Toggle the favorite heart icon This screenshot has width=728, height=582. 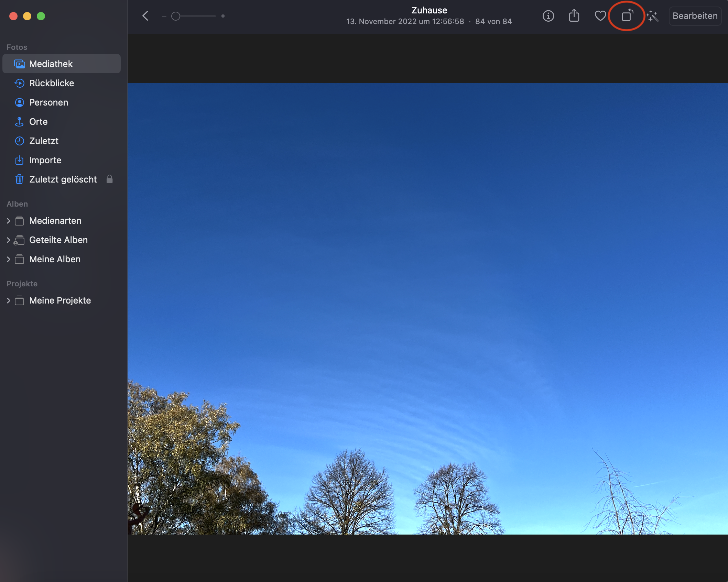[600, 16]
